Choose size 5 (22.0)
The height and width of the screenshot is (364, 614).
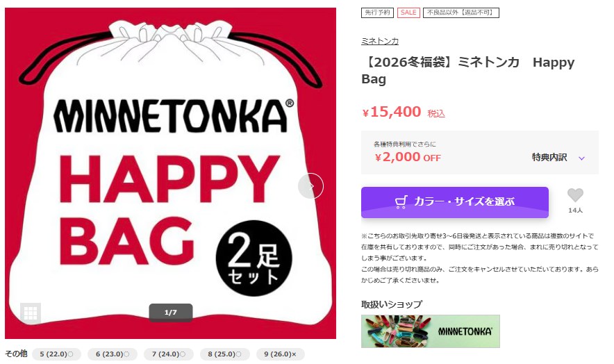pyautogui.click(x=56, y=354)
